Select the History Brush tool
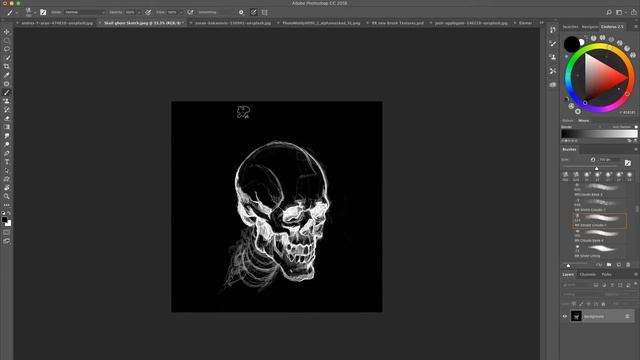Viewport: 640px width, 360px height. tap(7, 110)
